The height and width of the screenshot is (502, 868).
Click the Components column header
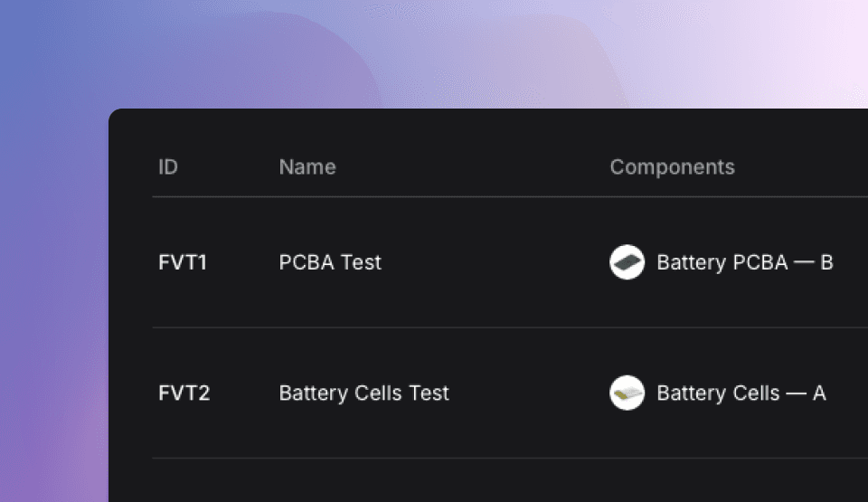tap(672, 166)
